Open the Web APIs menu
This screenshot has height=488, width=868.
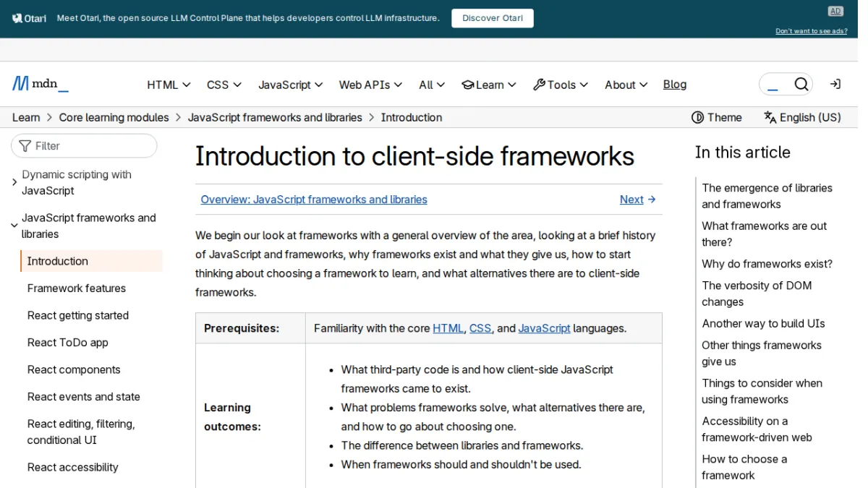[x=370, y=85]
